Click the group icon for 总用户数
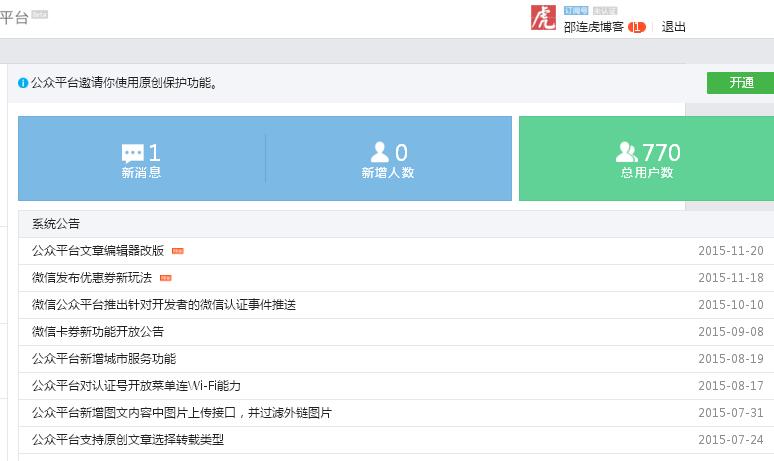 (627, 152)
